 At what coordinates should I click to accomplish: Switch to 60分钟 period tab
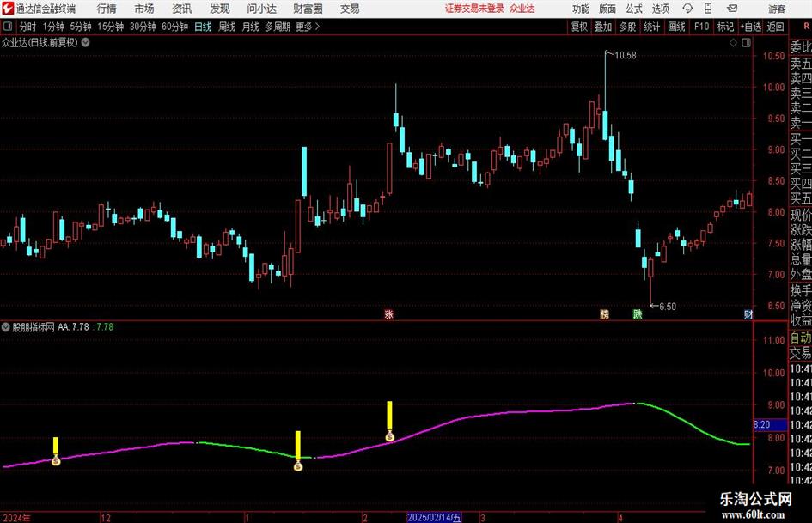pos(174,27)
